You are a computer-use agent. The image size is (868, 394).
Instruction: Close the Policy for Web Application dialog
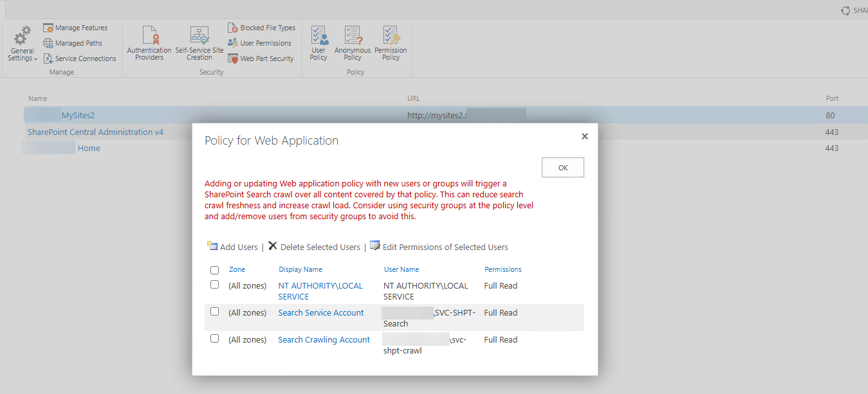(585, 136)
